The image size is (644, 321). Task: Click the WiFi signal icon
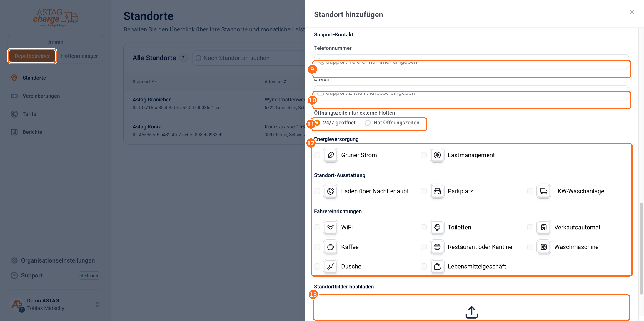(331, 227)
